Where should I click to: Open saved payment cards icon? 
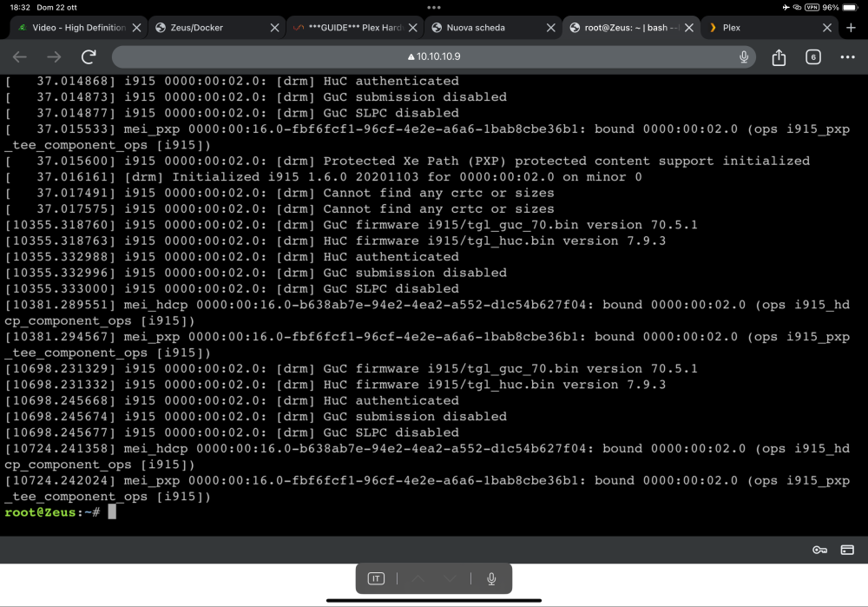[847, 550]
